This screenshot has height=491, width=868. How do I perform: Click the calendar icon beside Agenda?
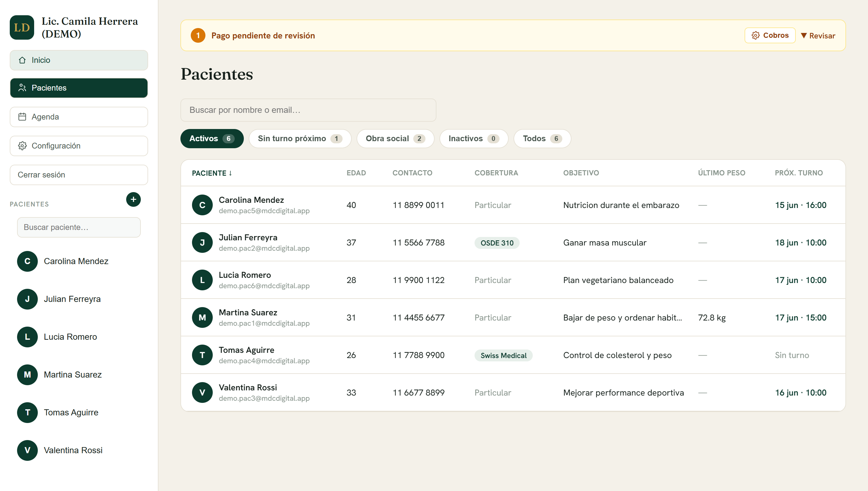tap(22, 117)
